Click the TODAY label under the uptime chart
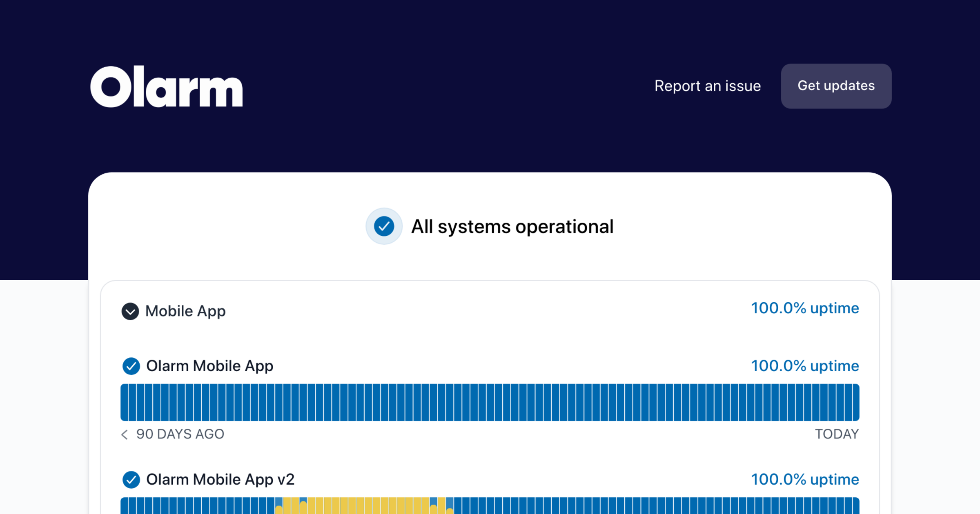 pyautogui.click(x=837, y=434)
